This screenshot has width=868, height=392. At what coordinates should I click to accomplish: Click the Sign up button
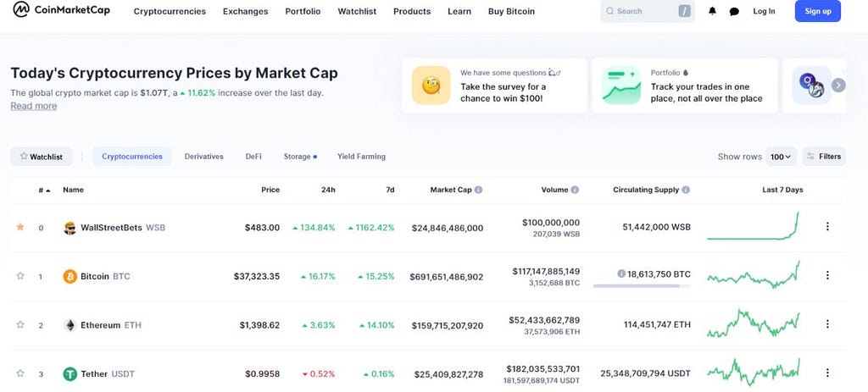[817, 12]
